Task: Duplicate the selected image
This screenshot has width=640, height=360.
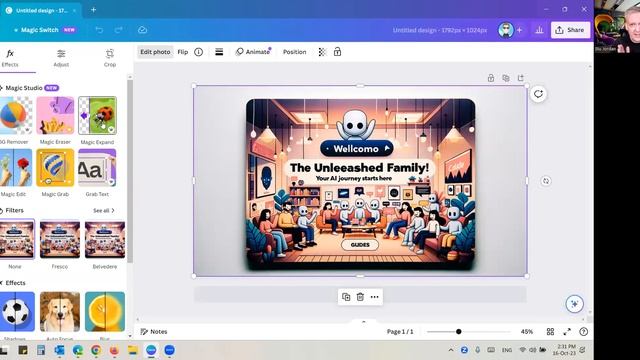Action: tap(346, 297)
